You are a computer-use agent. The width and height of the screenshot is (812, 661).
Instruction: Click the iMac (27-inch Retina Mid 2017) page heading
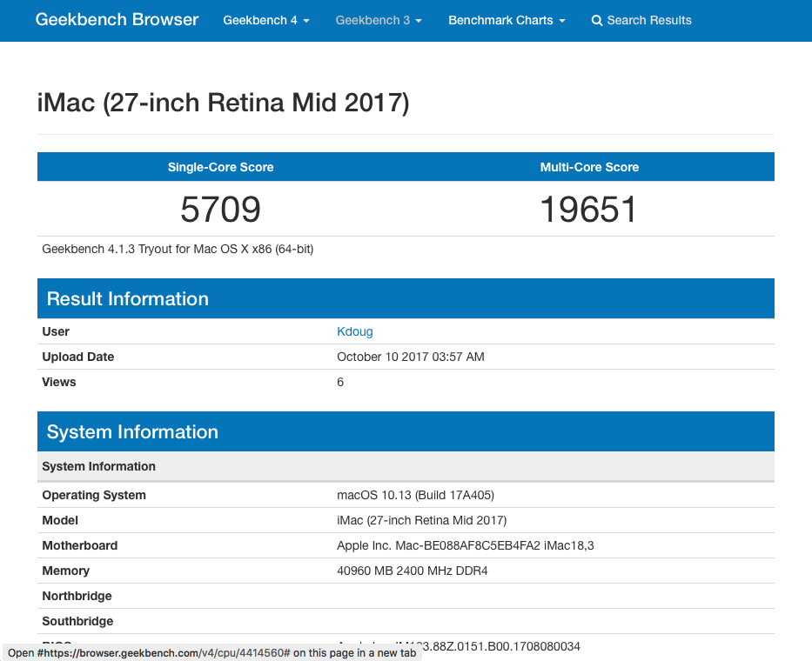[x=223, y=103]
